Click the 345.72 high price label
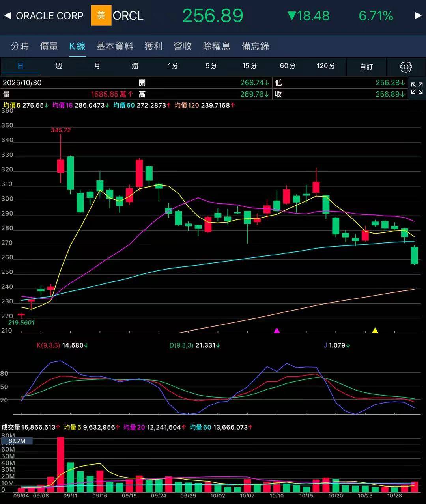Screen dimensions: 426x504 tap(61, 130)
